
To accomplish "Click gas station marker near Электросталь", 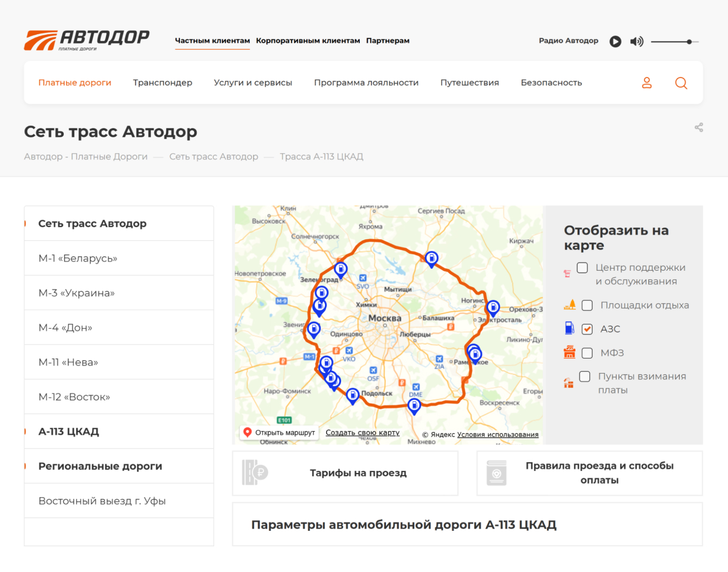I will [x=493, y=307].
